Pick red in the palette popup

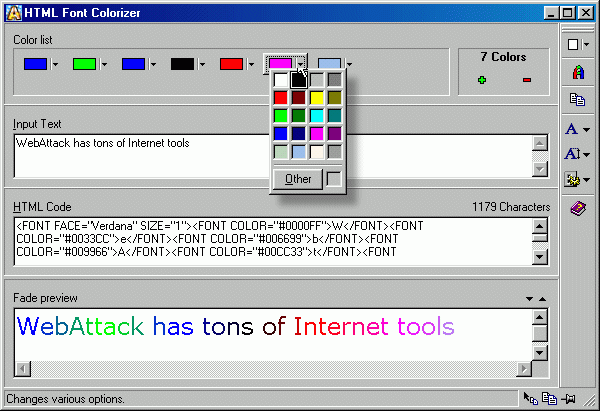pos(280,98)
